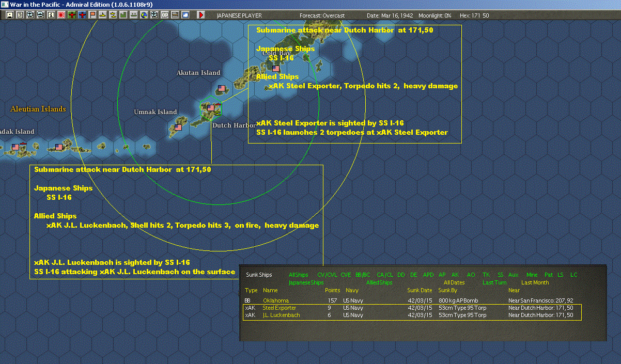Click the crosshair target toolbar icon
Image resolution: width=621 pixels, height=364 pixels.
[154, 15]
